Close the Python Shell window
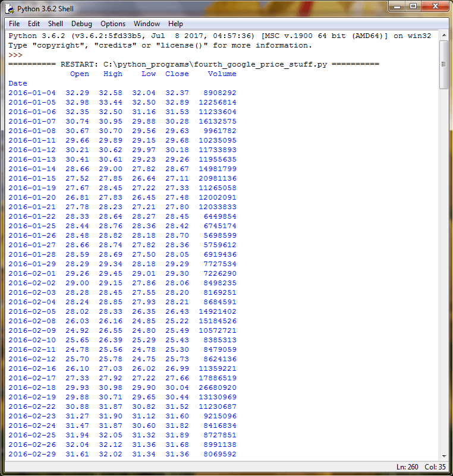This screenshot has height=476, width=453. [x=435, y=7]
